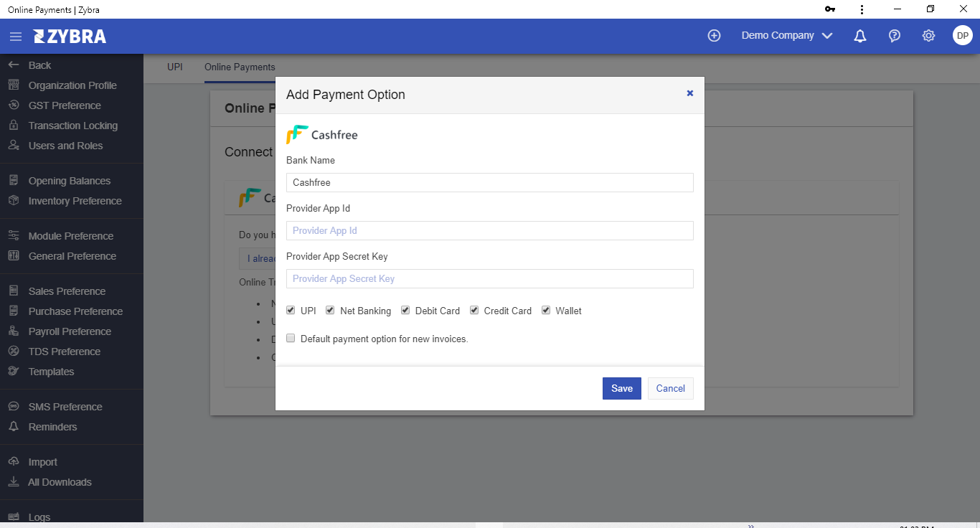Open the DP user profile avatar

click(x=963, y=35)
